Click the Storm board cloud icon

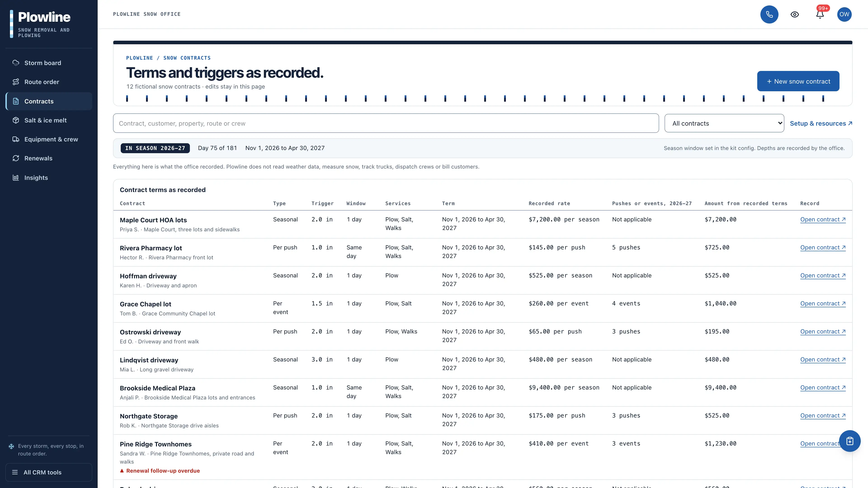[16, 63]
